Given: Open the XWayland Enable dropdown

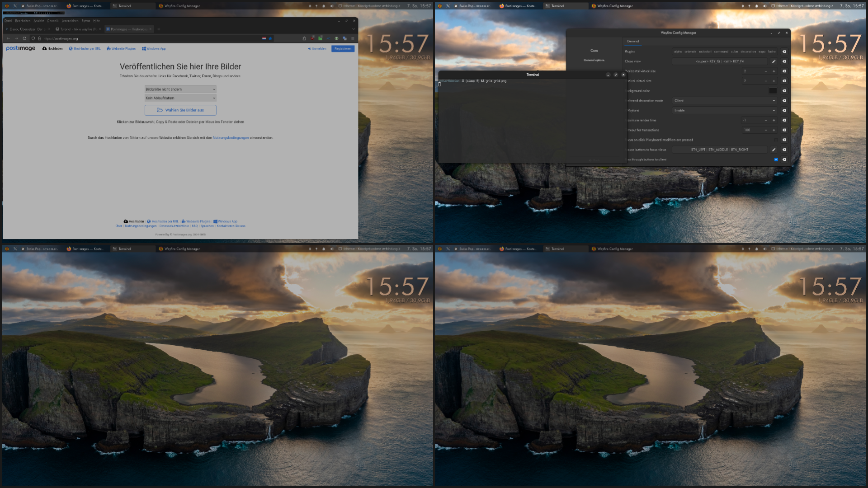Looking at the screenshot, I should click(x=724, y=111).
